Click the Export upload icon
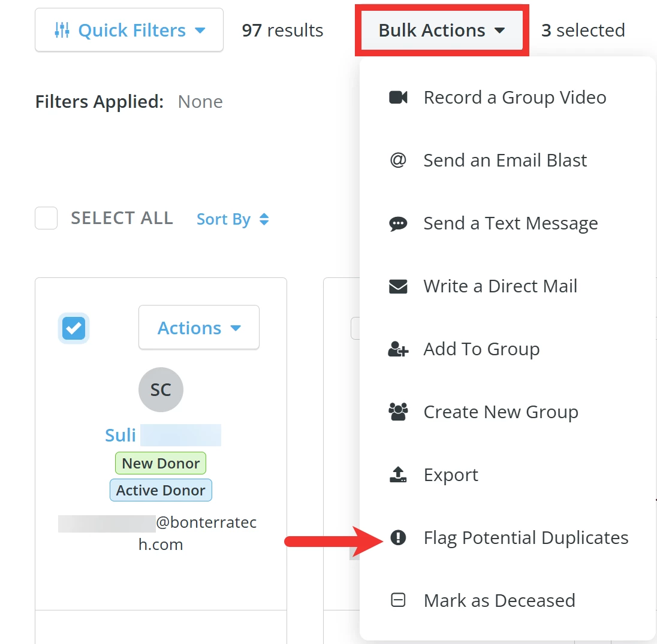657x644 pixels. 398,474
